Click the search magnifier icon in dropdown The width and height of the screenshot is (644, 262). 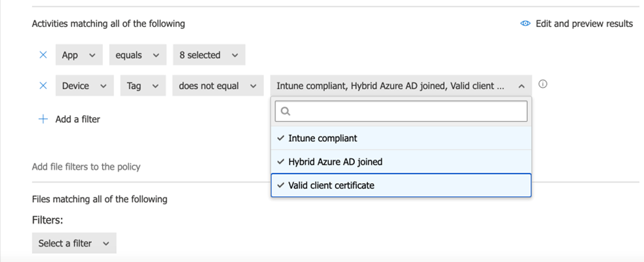pos(286,112)
